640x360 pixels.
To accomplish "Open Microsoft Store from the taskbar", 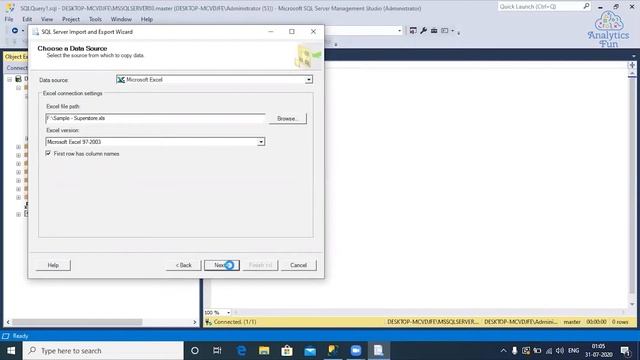I will click(287, 351).
